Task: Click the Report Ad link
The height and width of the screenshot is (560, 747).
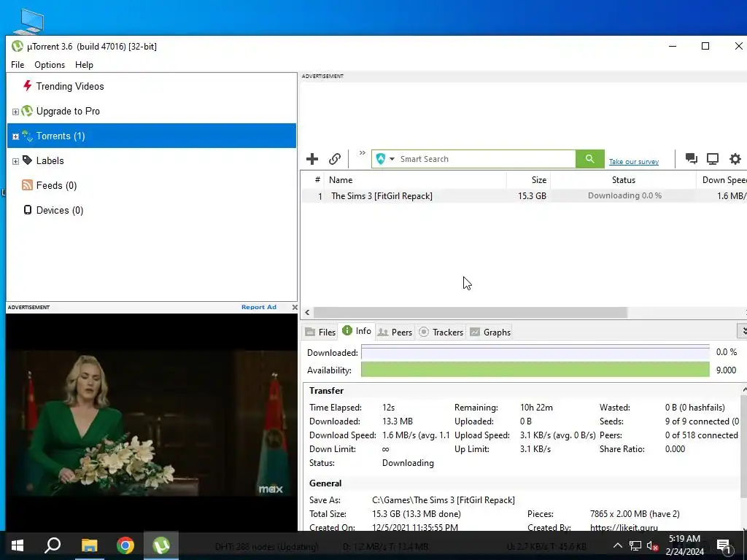Action: [259, 307]
